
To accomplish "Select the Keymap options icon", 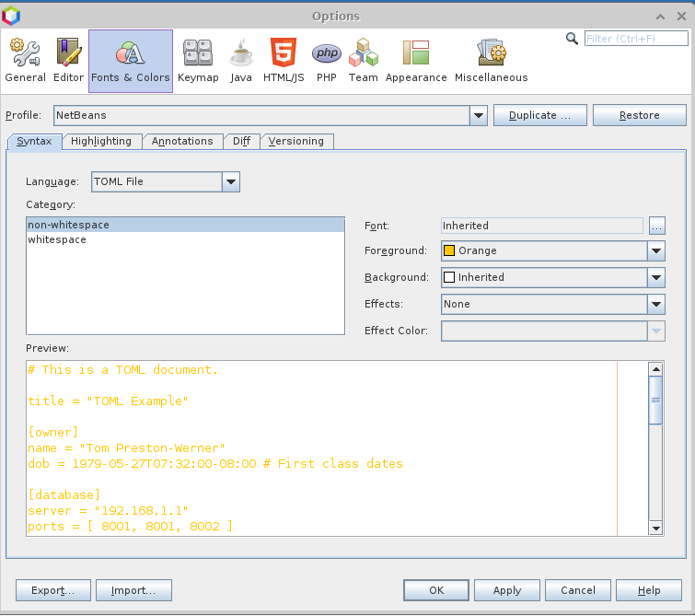I will (198, 61).
